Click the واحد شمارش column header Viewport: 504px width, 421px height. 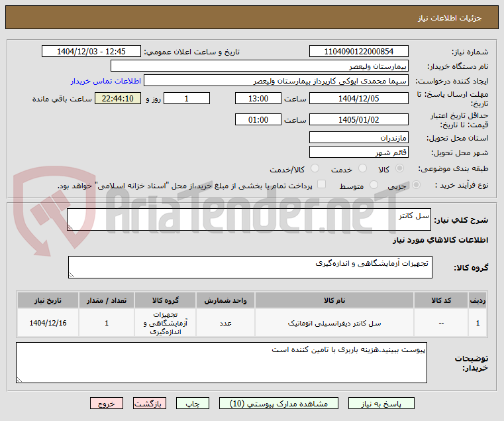[225, 300]
